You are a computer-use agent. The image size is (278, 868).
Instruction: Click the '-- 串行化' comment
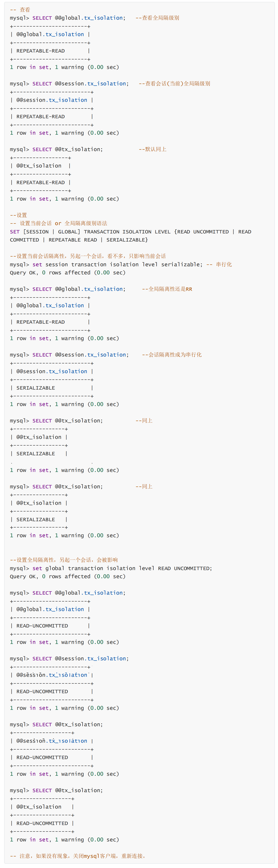pyautogui.click(x=219, y=264)
